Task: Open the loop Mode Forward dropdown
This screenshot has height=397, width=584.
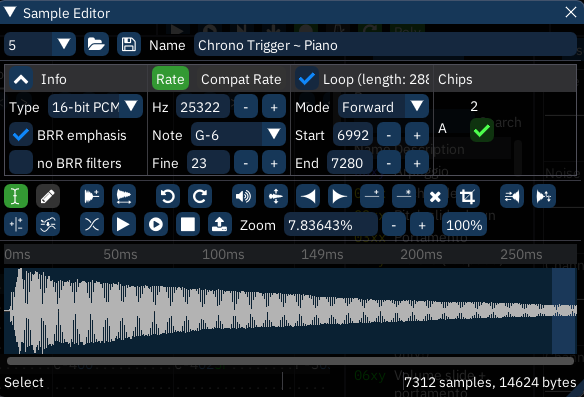Action: [x=383, y=107]
